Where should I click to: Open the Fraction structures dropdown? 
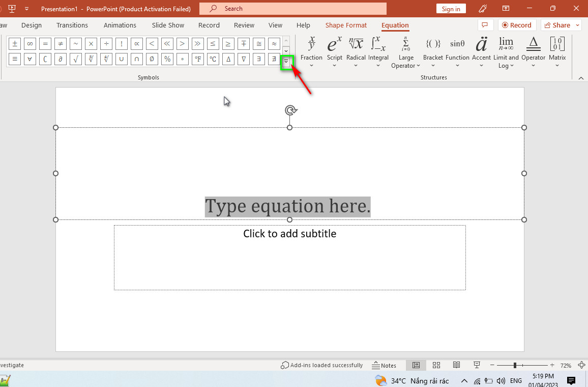click(311, 52)
